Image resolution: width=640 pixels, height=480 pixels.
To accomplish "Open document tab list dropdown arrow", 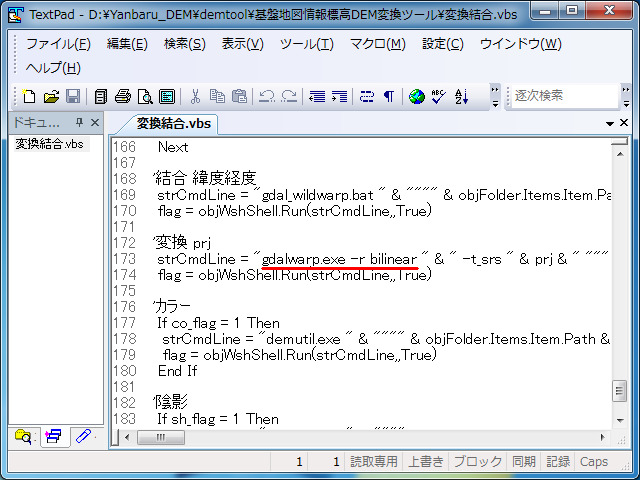I will (x=610, y=124).
